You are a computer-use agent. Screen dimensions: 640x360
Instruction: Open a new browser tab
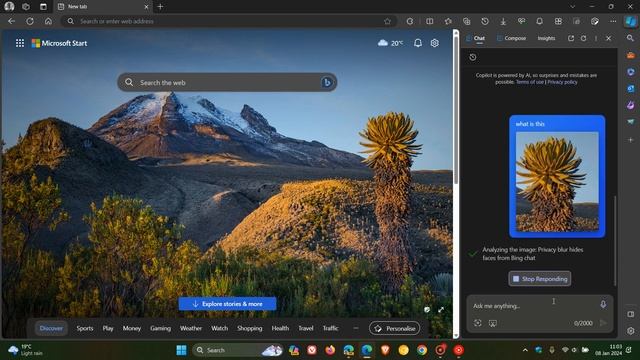click(x=160, y=7)
